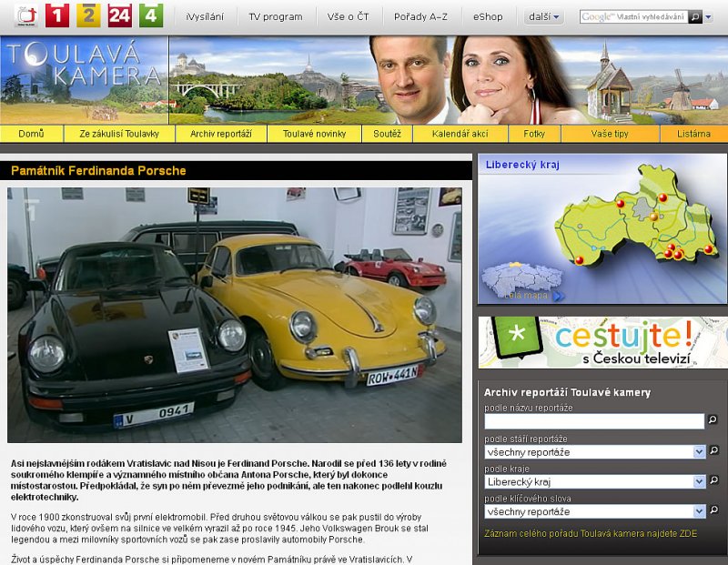Open the ČT4 channel icon
This screenshot has width=728, height=565.
(x=151, y=15)
